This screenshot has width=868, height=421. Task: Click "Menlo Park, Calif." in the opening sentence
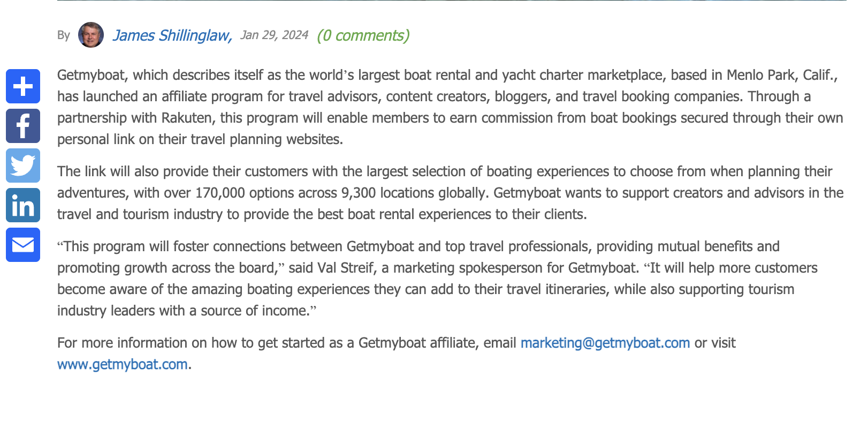pyautogui.click(x=781, y=75)
